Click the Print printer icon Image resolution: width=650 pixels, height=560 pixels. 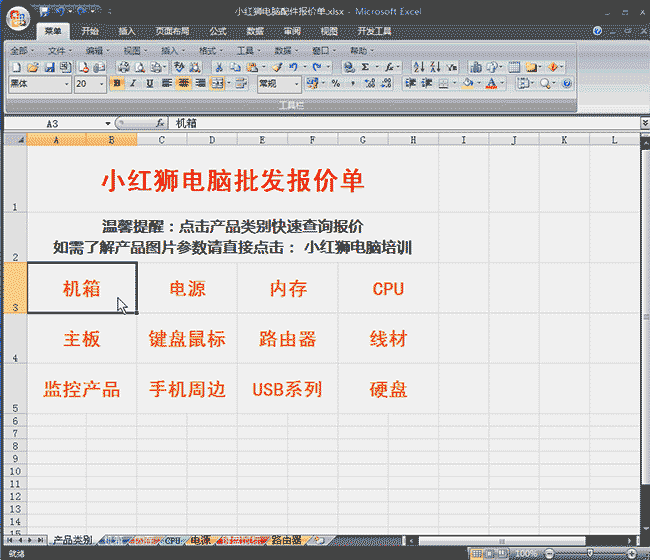(x=124, y=67)
